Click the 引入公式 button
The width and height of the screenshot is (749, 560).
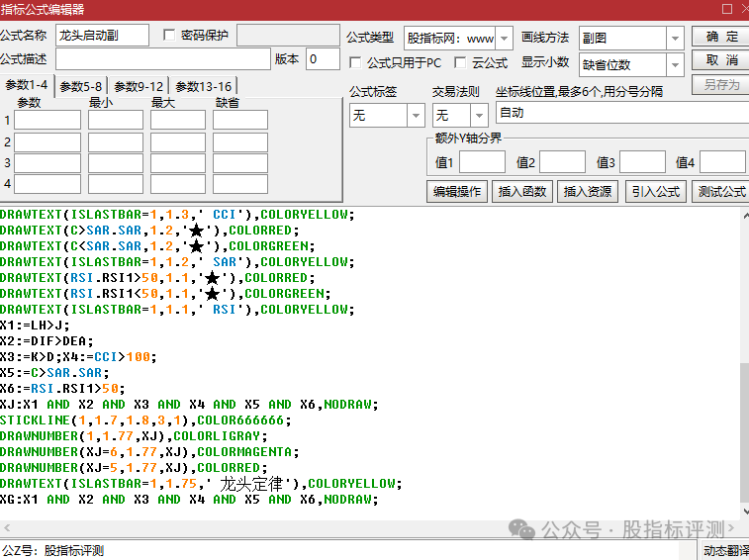656,192
